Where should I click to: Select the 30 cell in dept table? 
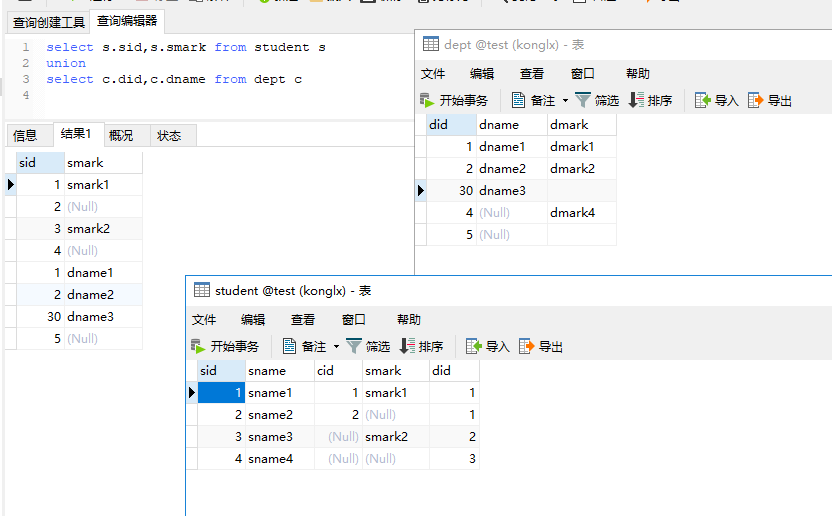452,191
